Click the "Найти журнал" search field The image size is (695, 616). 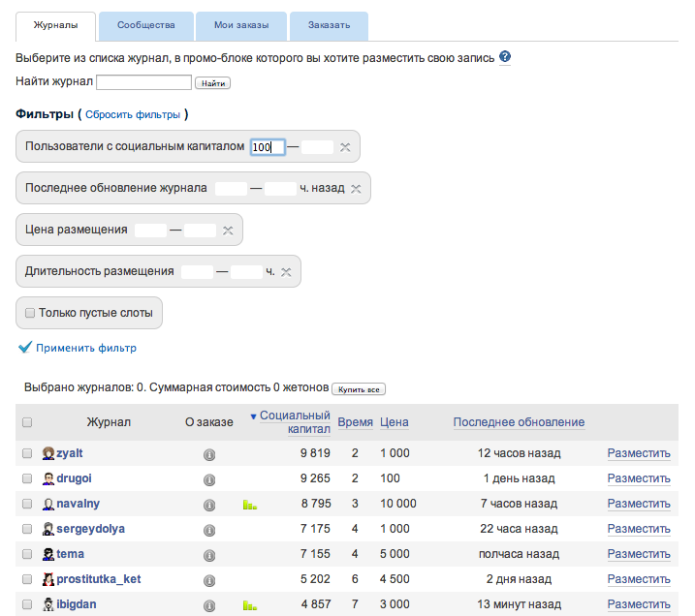pyautogui.click(x=143, y=82)
